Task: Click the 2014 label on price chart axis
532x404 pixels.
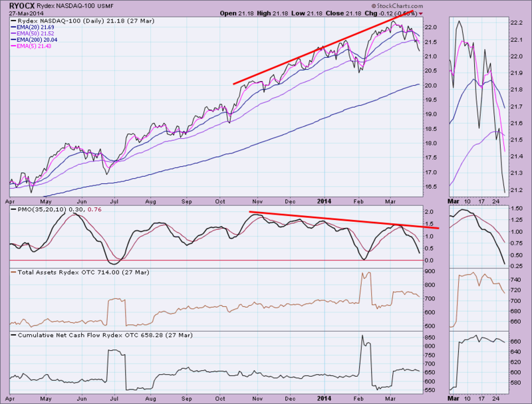Action: 324,201
